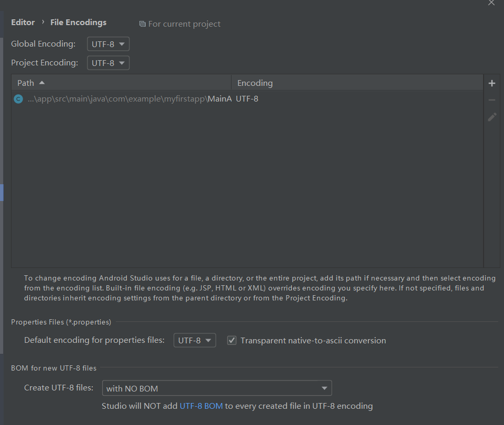Select the MainA file path row
This screenshot has width=504, height=425.
(x=247, y=99)
